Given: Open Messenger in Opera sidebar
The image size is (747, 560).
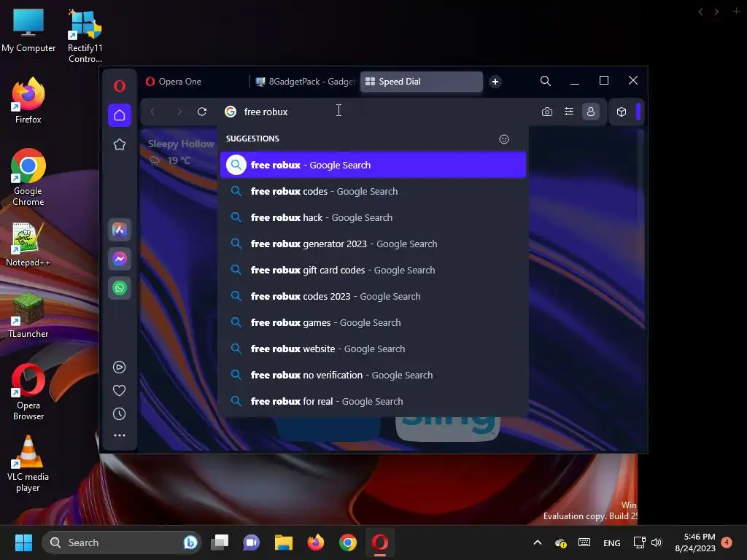Looking at the screenshot, I should click(x=120, y=259).
